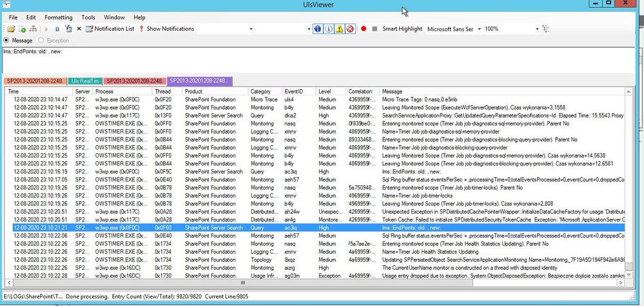Toggle Smart Highlight

[x=402, y=29]
